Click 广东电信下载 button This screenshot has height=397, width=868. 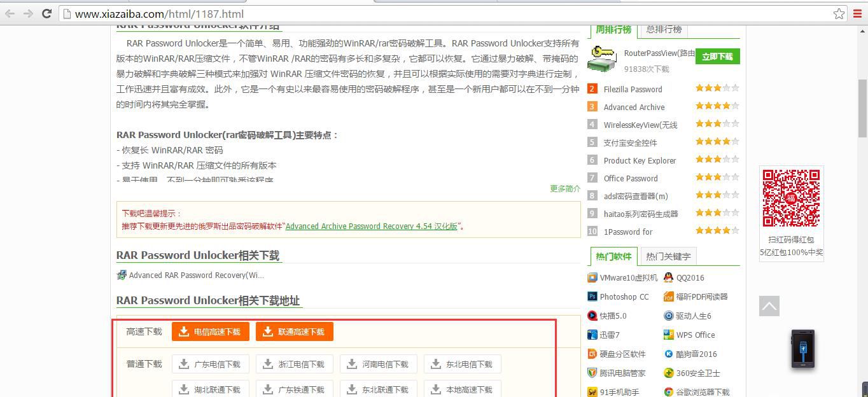pyautogui.click(x=211, y=364)
